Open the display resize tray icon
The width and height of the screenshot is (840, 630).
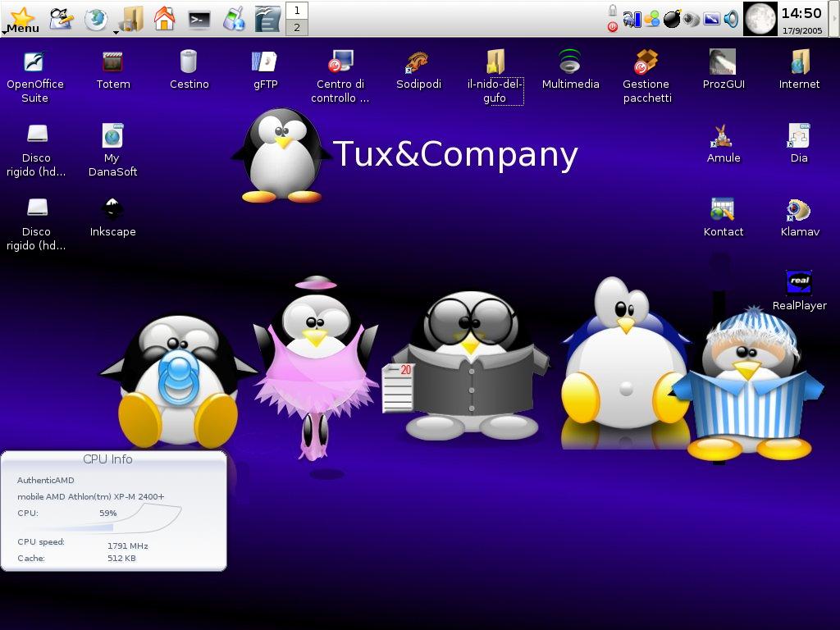[x=711, y=20]
